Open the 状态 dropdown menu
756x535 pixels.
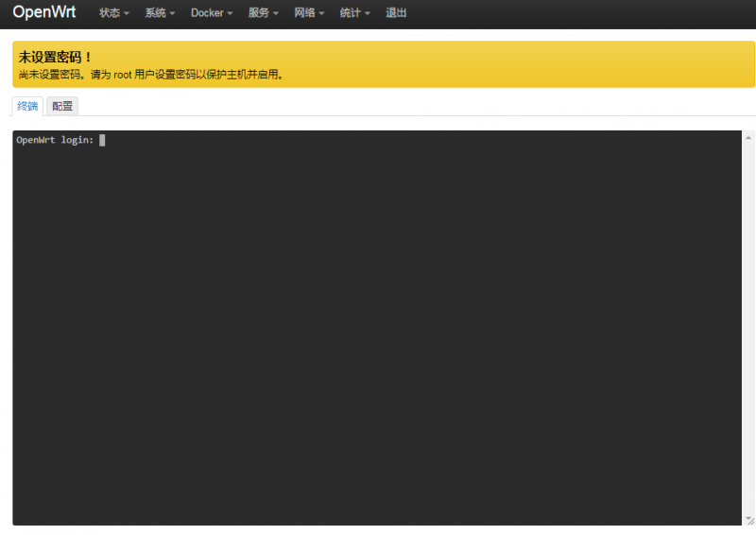tap(113, 13)
